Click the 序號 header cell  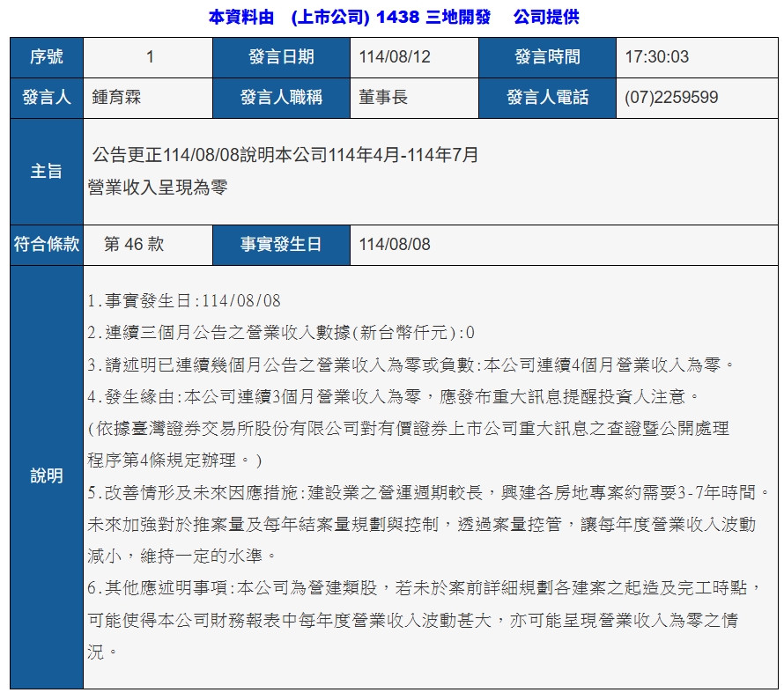pyautogui.click(x=47, y=57)
